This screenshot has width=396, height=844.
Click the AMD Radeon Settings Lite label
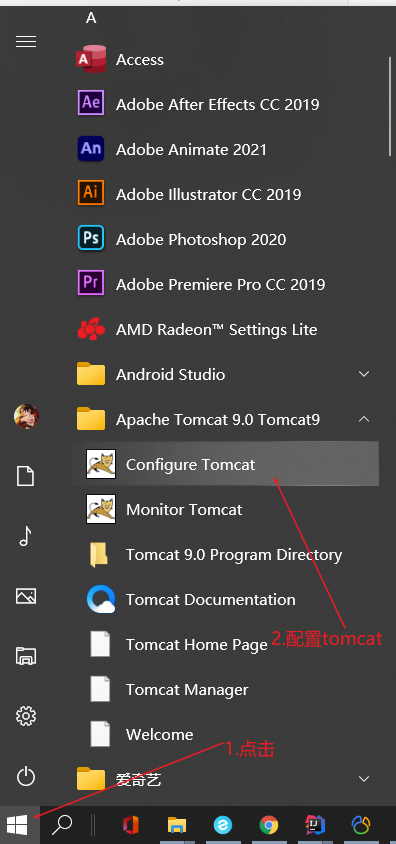[216, 329]
